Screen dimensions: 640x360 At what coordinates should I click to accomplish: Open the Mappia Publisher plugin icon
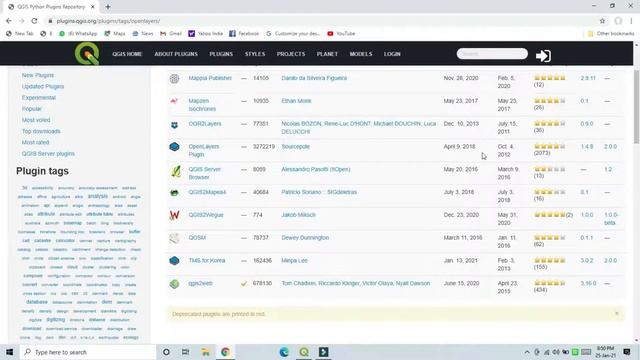pos(174,78)
